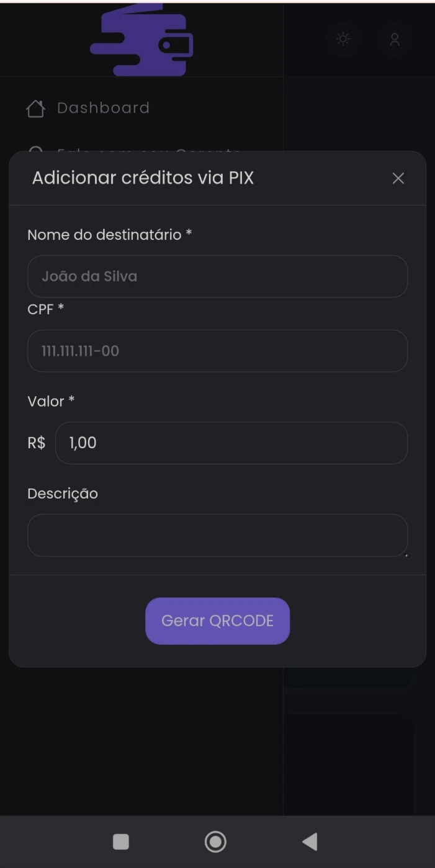Screen dimensions: 435x868
Task: Grab the Descrição textarea resize handle
Action: pyautogui.click(x=405, y=554)
